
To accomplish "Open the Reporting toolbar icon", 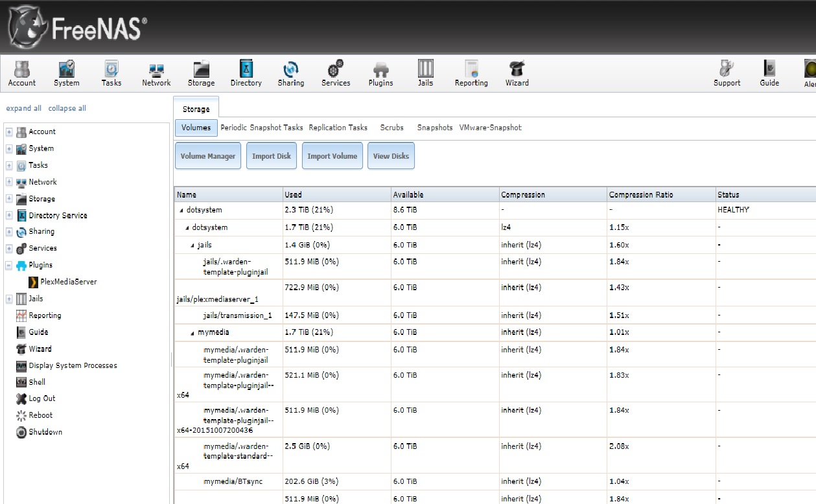I will (471, 73).
